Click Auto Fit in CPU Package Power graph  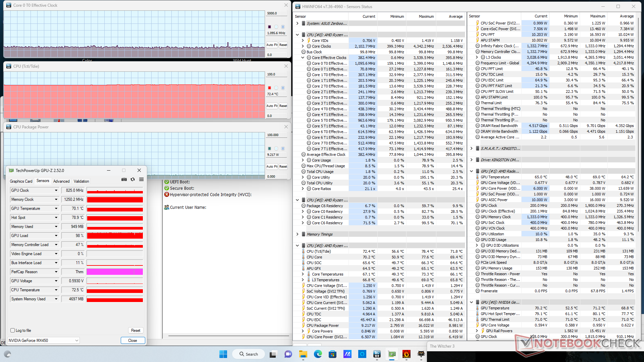coord(272,167)
